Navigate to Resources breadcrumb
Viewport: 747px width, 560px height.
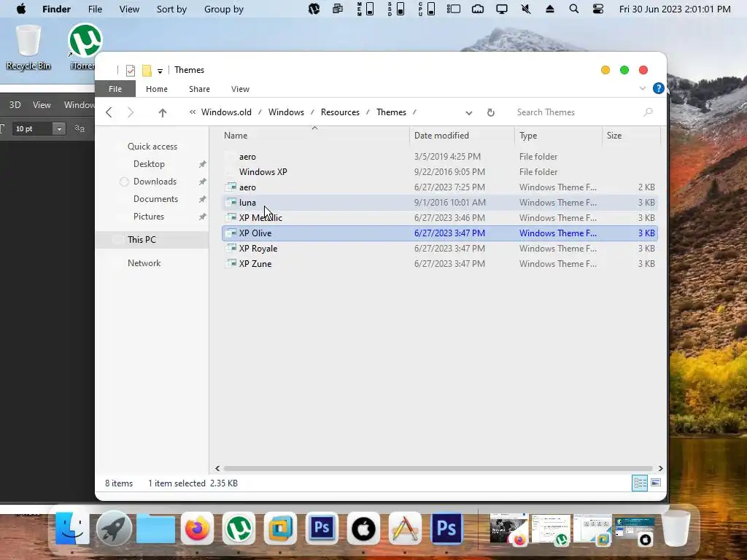click(340, 112)
